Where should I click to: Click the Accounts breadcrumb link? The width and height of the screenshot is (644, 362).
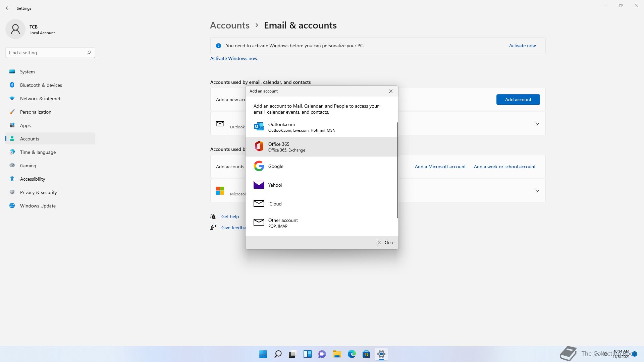[x=230, y=25]
